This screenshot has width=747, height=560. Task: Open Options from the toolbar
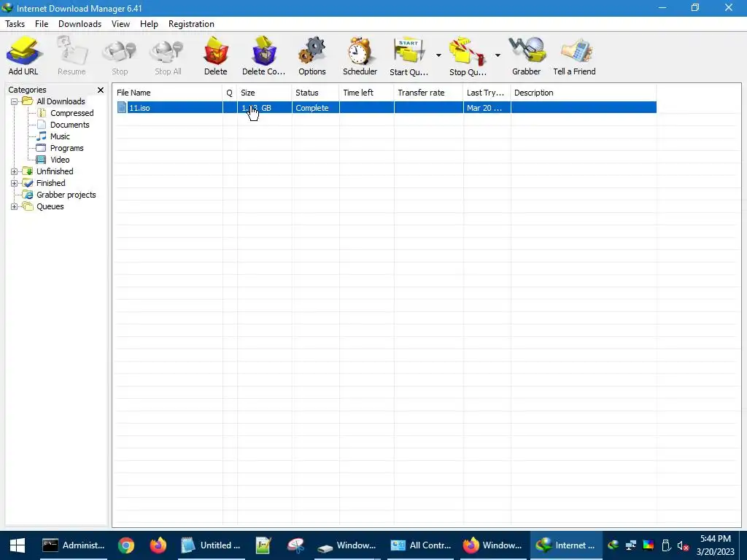tap(312, 55)
